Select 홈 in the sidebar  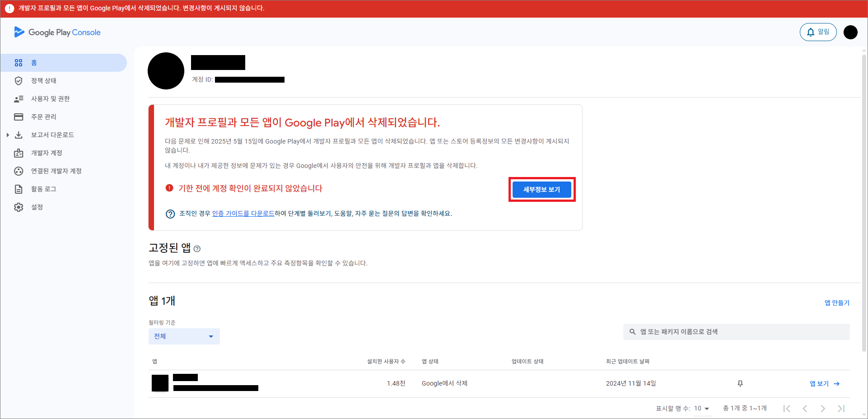64,63
